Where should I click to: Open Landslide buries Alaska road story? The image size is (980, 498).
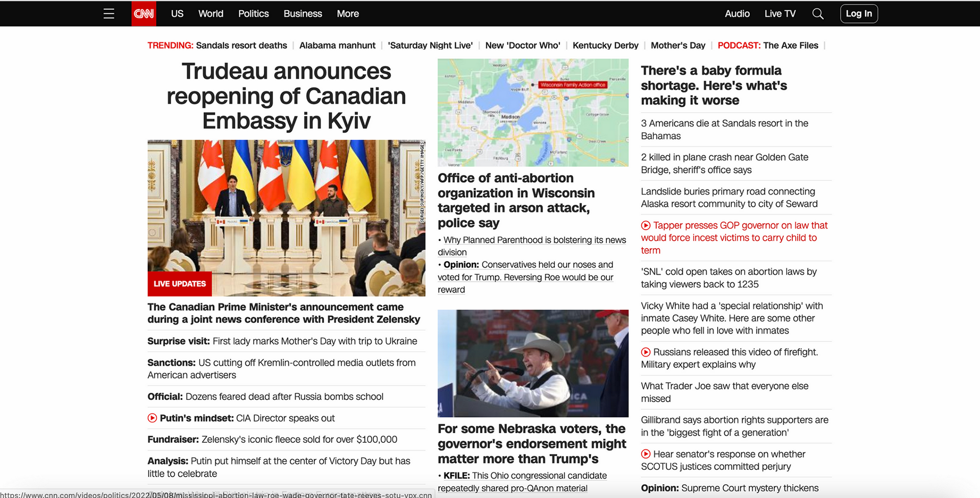tap(729, 198)
